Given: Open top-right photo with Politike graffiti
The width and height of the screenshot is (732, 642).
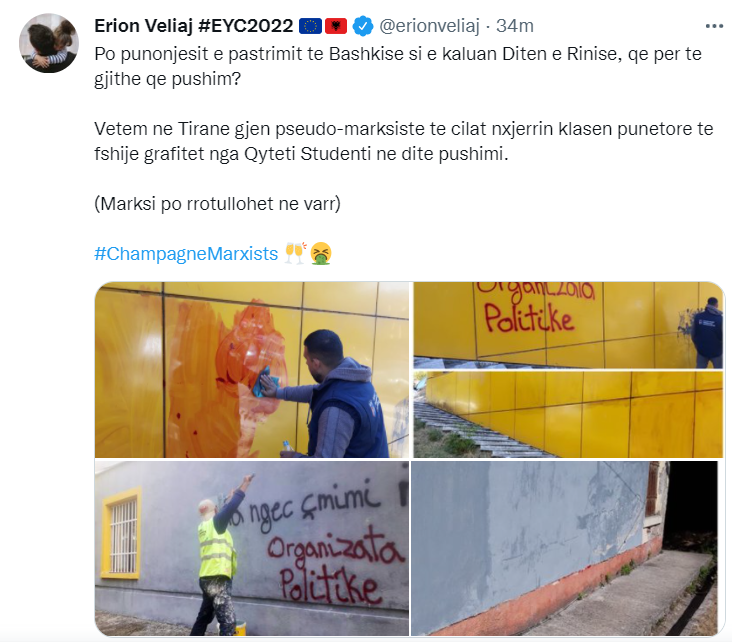Looking at the screenshot, I should click(568, 325).
